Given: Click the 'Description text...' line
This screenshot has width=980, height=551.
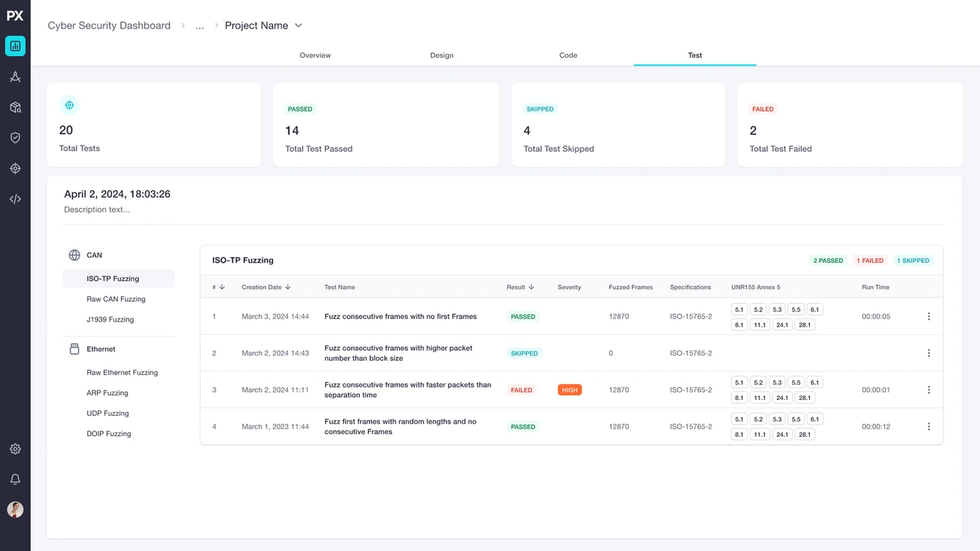Looking at the screenshot, I should point(97,210).
